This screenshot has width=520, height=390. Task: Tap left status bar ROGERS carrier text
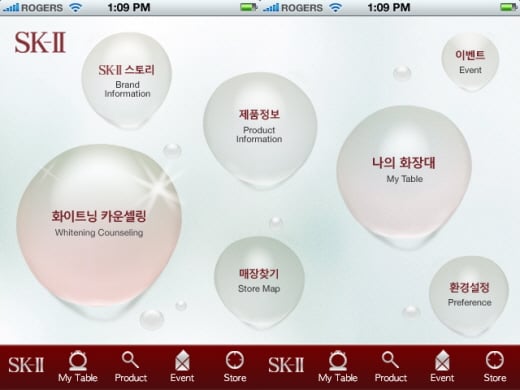(42, 8)
